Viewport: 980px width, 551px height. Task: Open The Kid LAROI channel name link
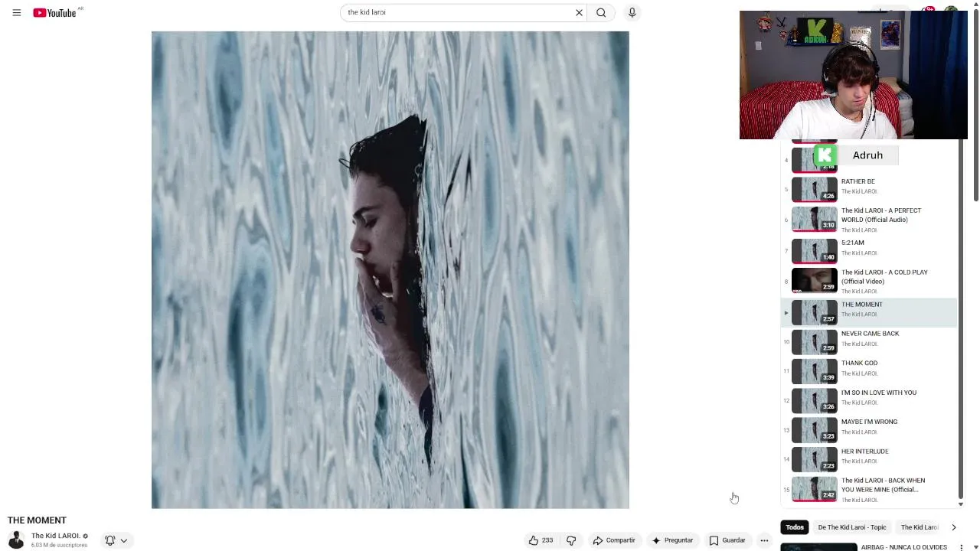(56, 536)
